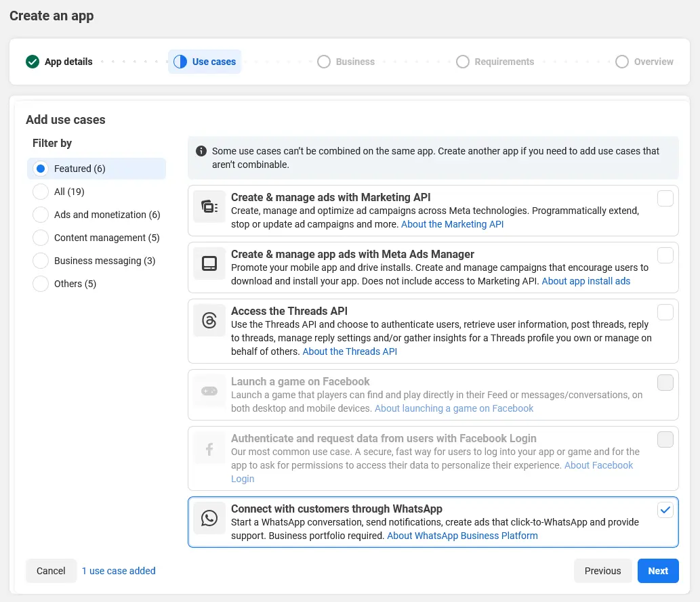The height and width of the screenshot is (602, 700).
Task: Click 'Create & manage app ads with Meta Ads Manager' title
Action: [352, 255]
